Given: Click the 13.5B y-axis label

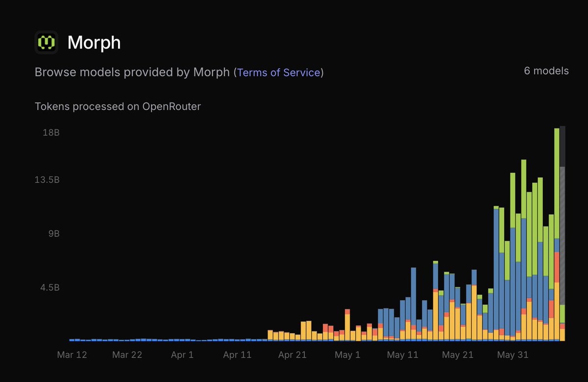Looking at the screenshot, I should pyautogui.click(x=47, y=180).
